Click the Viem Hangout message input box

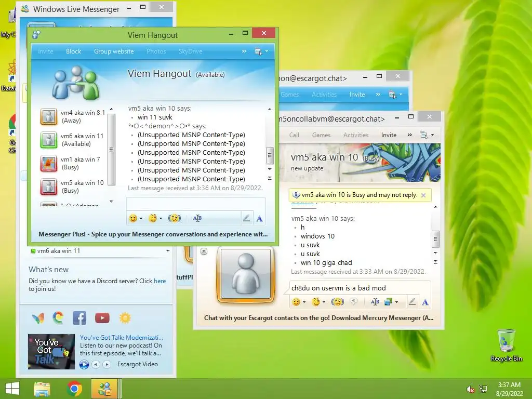click(196, 204)
